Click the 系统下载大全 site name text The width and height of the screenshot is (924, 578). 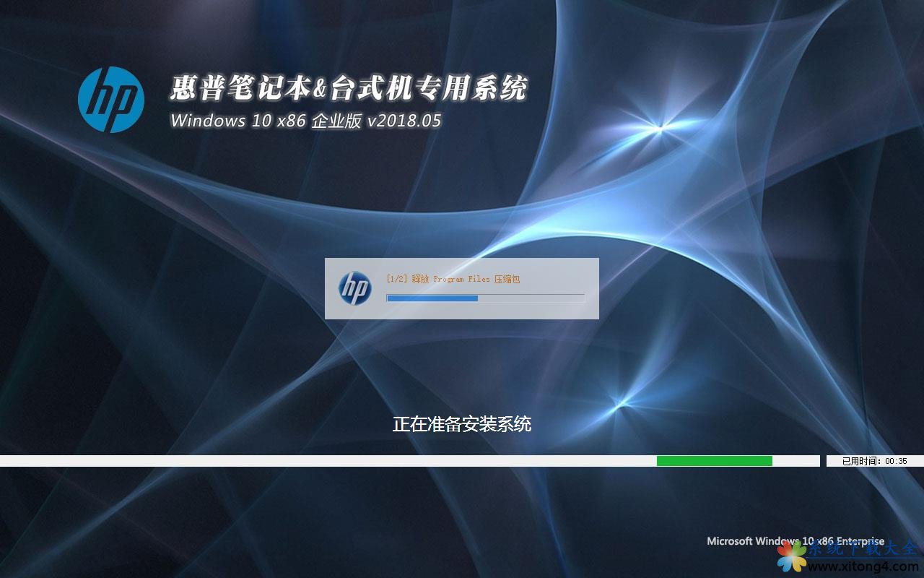click(863, 549)
